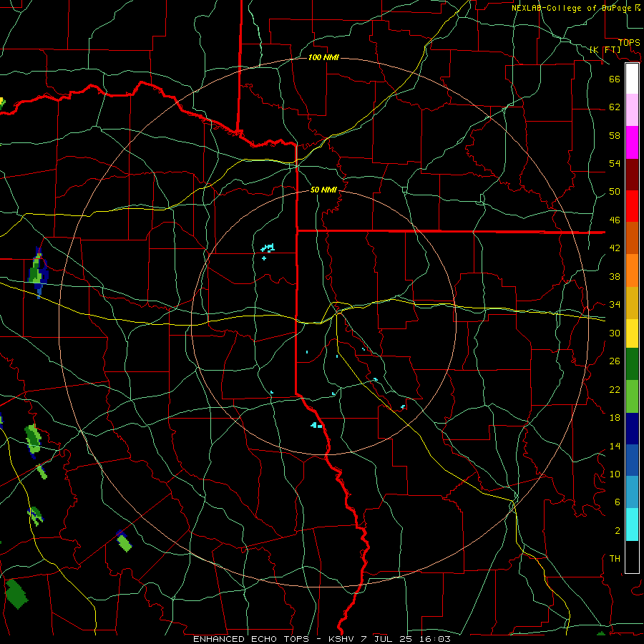
Task: Pick the bright red band in the legend
Action: 632,206
